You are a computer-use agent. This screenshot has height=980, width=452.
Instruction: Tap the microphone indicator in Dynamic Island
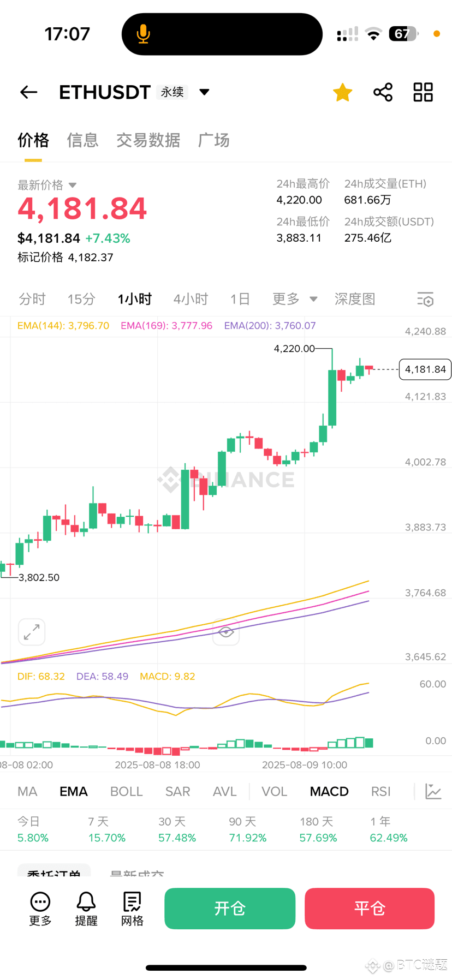[143, 34]
